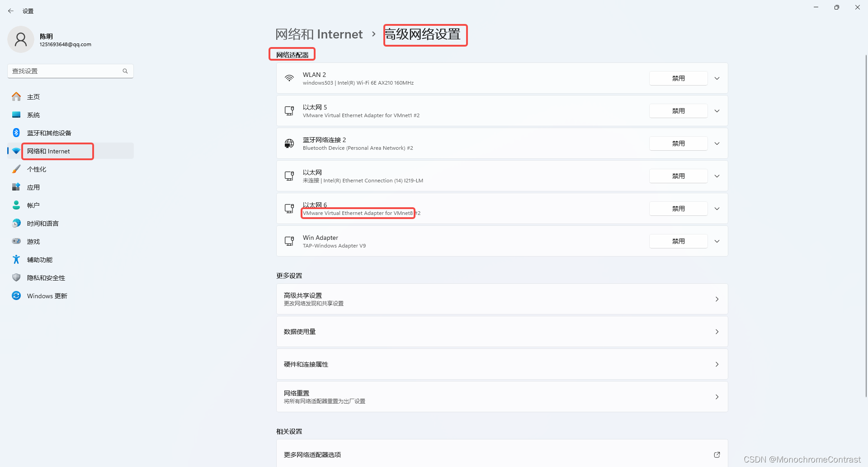Screen dimensions: 868x467
Task: Open 应用 settings section
Action: (71, 187)
